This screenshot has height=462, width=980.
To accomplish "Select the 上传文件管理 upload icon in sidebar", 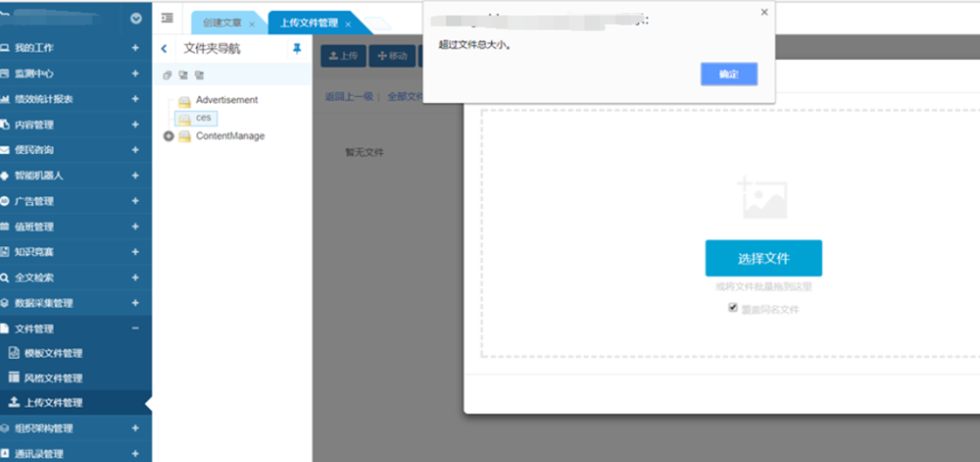I will coord(14,402).
